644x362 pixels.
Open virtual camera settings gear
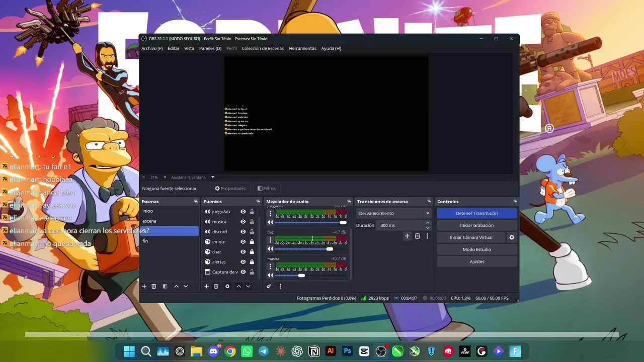click(512, 237)
